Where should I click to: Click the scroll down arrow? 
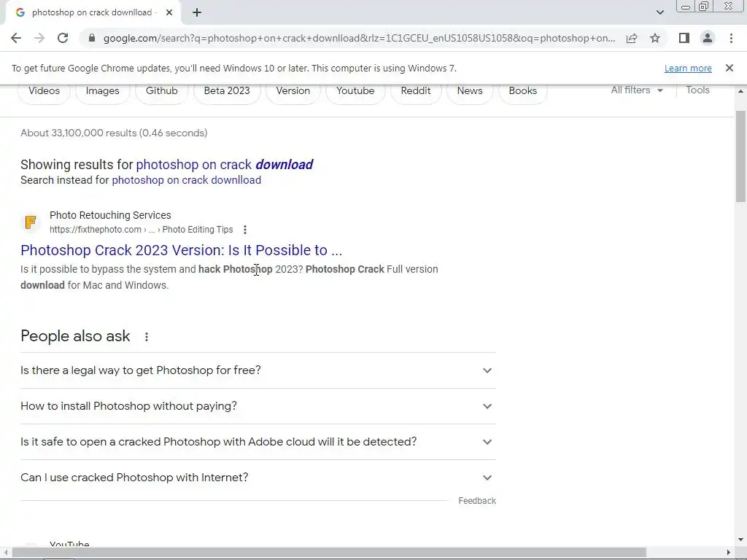tap(740, 540)
